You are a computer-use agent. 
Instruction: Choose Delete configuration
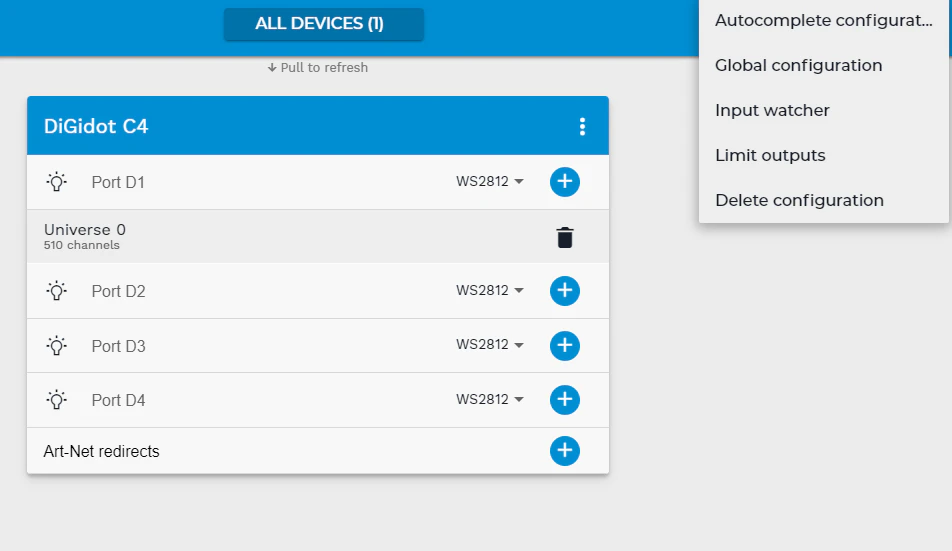pos(823,200)
